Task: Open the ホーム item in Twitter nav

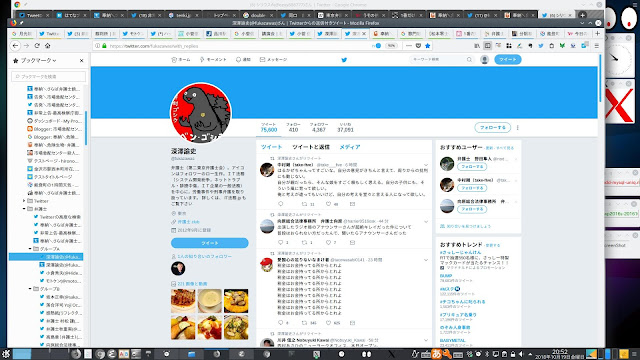Action: coord(181,60)
